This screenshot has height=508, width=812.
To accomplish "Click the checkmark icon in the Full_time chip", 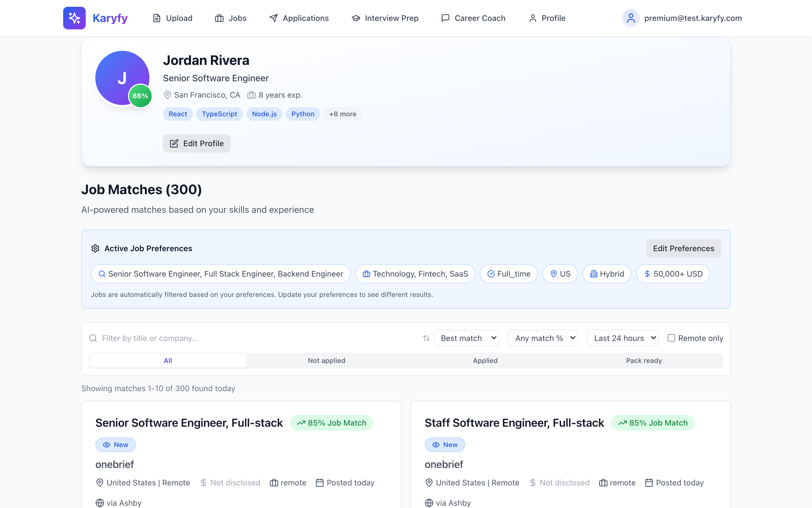I will click(x=491, y=274).
